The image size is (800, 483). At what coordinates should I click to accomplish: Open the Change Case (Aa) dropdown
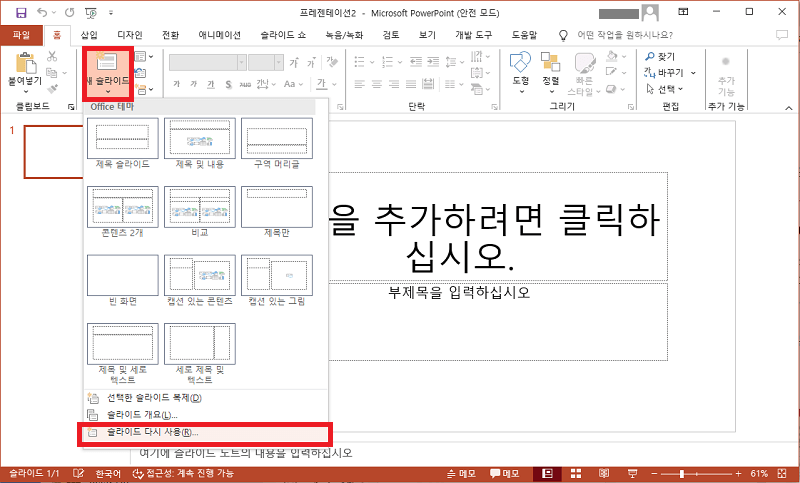coord(293,84)
